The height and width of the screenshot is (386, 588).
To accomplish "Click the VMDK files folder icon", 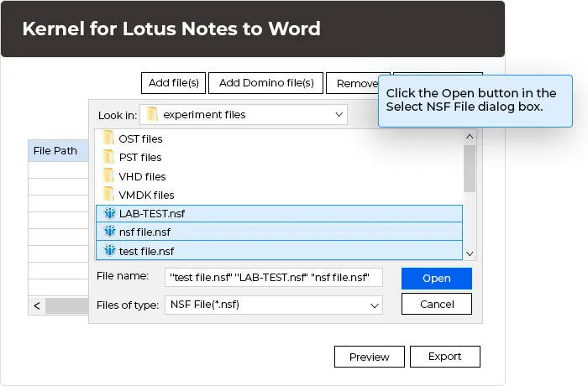I will click(108, 194).
